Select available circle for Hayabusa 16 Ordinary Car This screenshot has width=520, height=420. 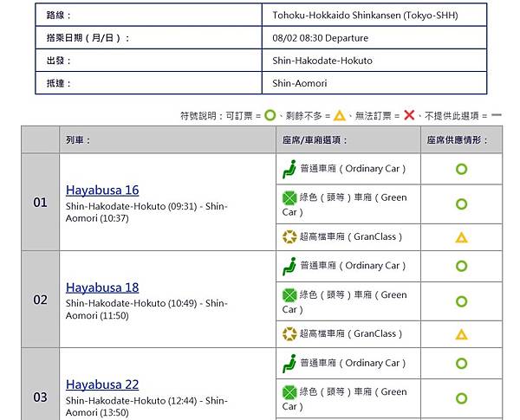point(461,169)
